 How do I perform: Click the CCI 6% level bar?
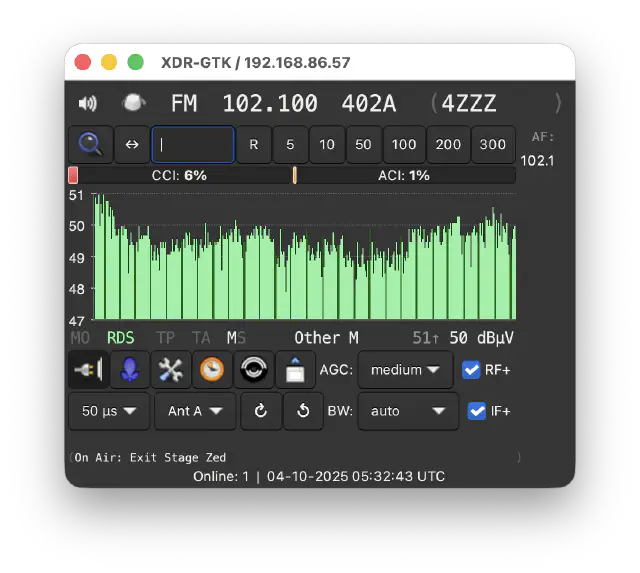click(180, 175)
